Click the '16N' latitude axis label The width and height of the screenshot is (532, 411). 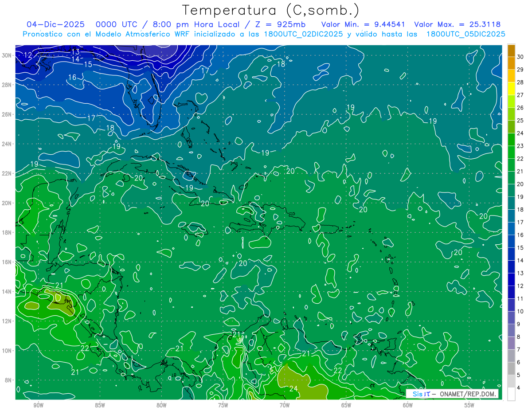(8, 262)
